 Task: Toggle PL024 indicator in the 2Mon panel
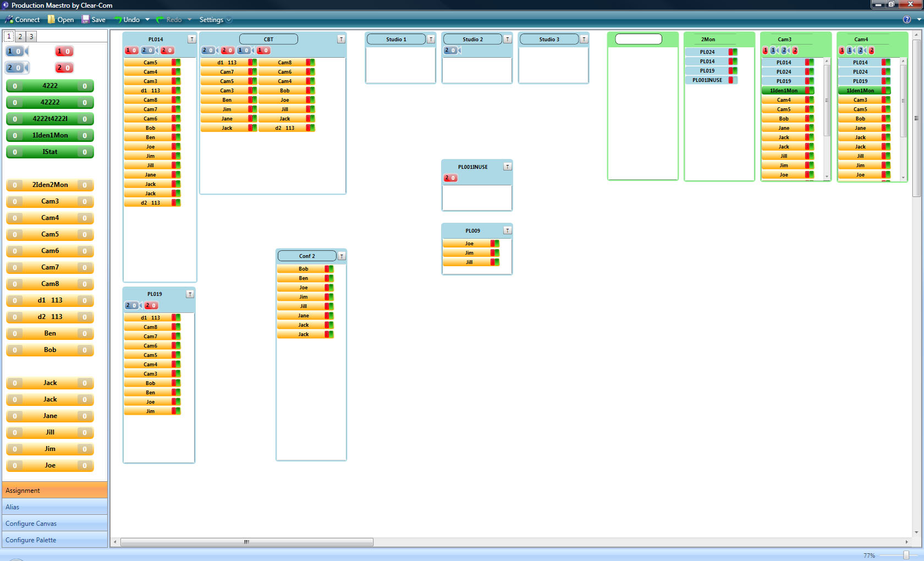pyautogui.click(x=733, y=52)
